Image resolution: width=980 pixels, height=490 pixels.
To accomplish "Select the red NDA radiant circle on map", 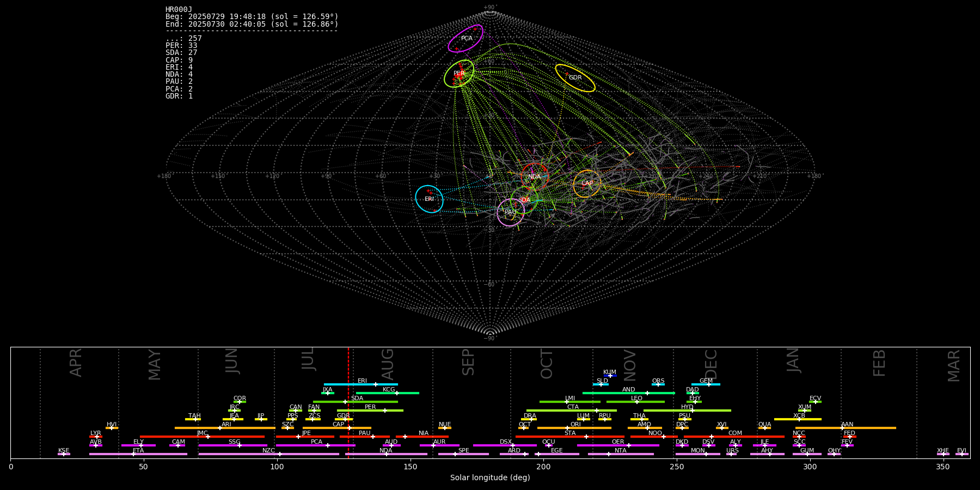I will pos(535,176).
